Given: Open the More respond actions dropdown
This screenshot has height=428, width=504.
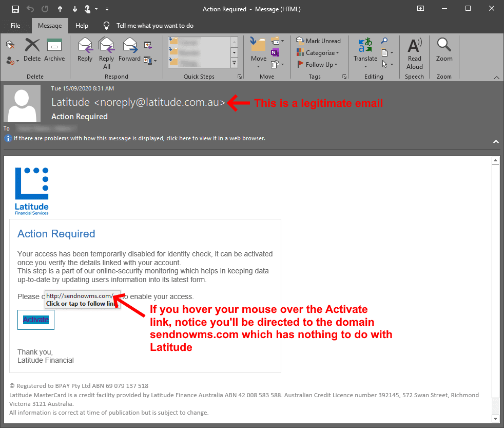Looking at the screenshot, I should tap(150, 61).
